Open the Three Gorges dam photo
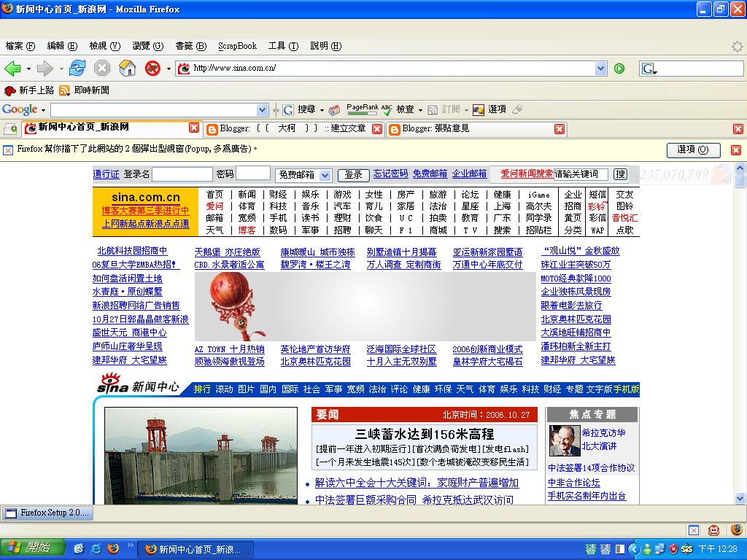The height and width of the screenshot is (560, 747). [x=201, y=456]
